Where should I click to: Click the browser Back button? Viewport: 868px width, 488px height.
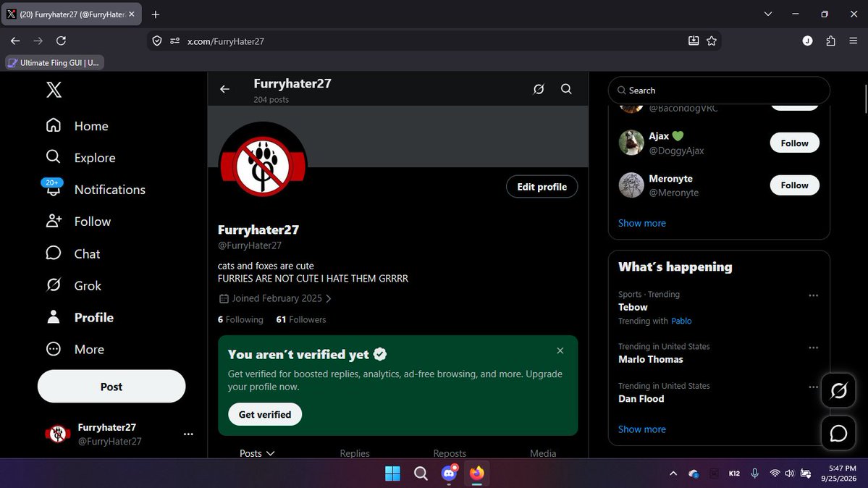[x=15, y=41]
